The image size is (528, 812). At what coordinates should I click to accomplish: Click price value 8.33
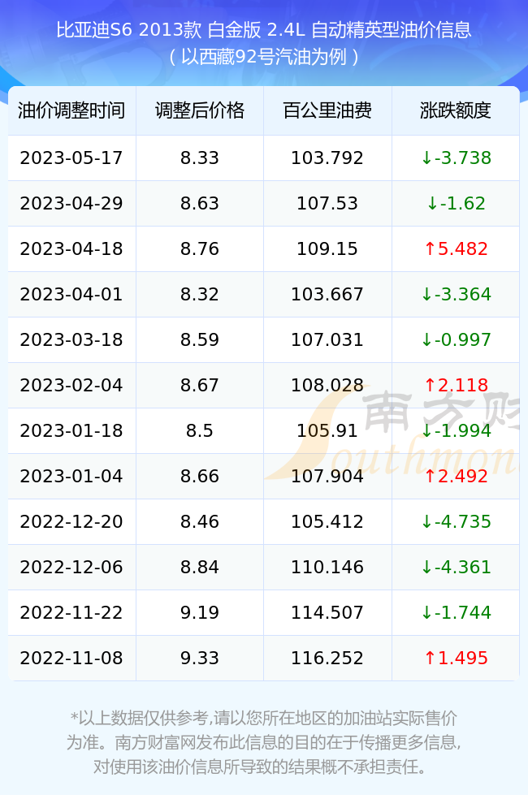click(200, 158)
